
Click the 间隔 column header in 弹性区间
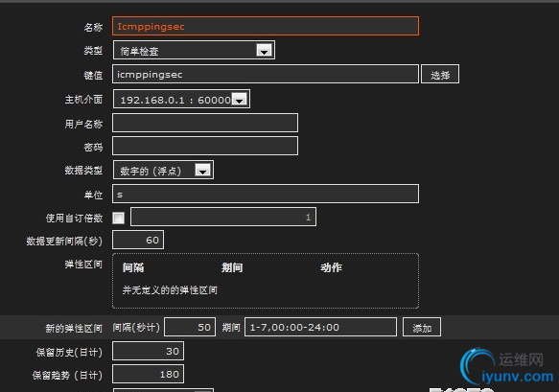(133, 267)
